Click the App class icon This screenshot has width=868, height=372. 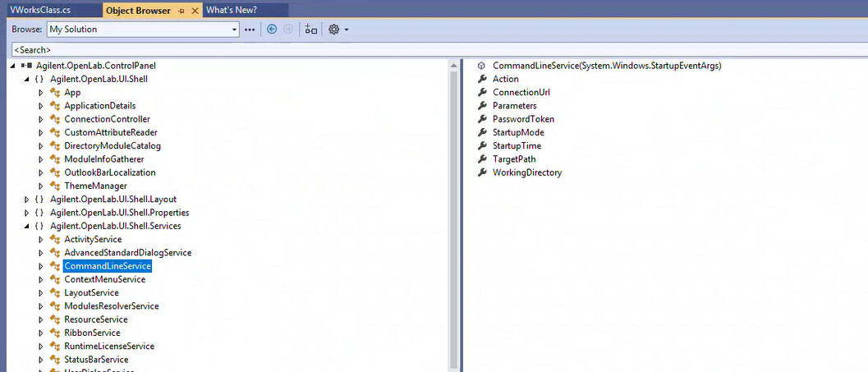54,93
